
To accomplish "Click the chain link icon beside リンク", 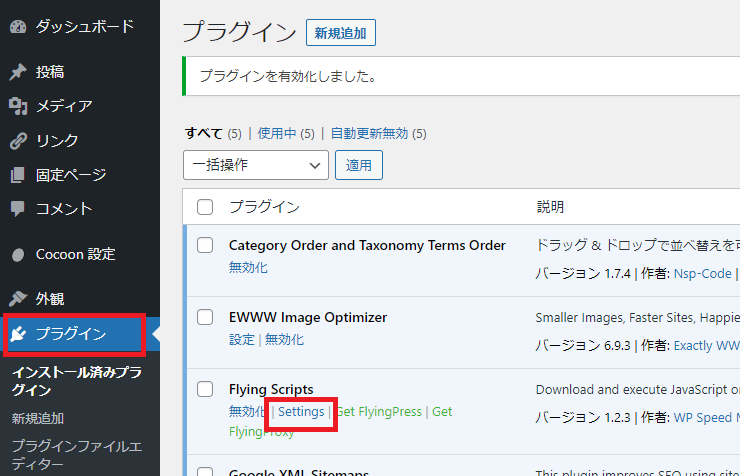I will click(x=18, y=141).
